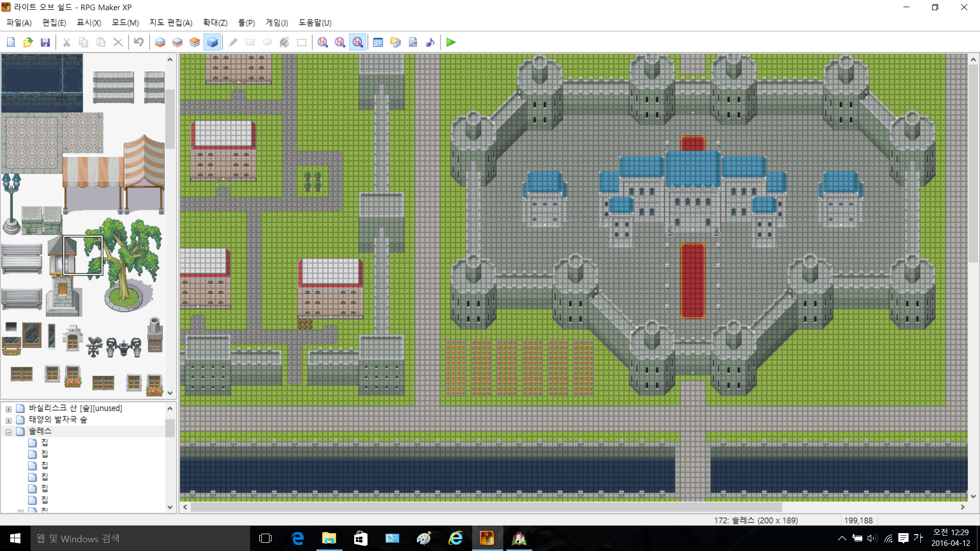
Task: Open File Explorer from the taskbar
Action: click(329, 538)
